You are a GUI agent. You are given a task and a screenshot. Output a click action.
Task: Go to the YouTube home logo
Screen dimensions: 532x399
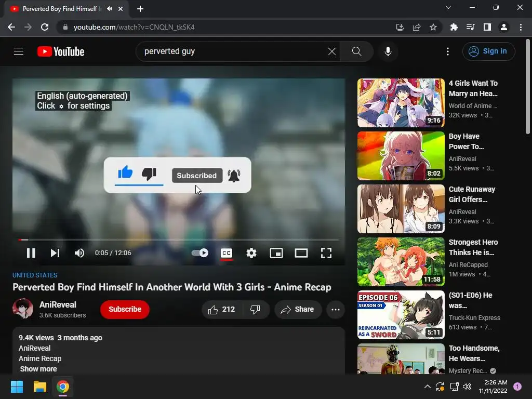(x=61, y=51)
